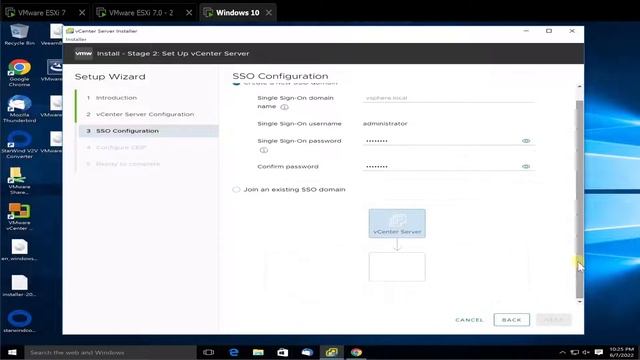Click the CANCEL button
This screenshot has height=360, width=640.
pyautogui.click(x=469, y=320)
